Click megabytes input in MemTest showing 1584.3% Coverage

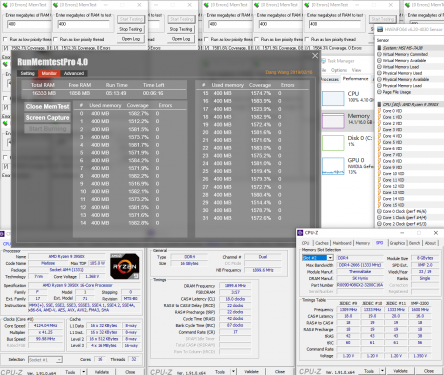point(334,24)
